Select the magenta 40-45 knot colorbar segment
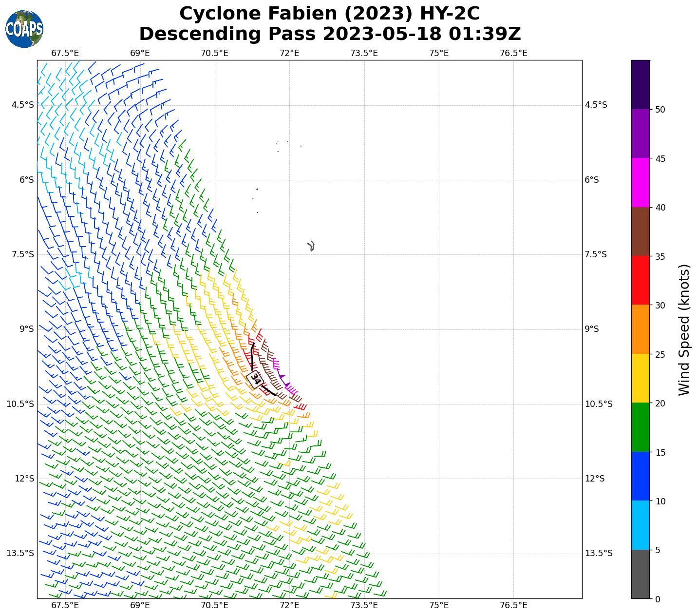The width and height of the screenshot is (698, 616). click(x=640, y=182)
